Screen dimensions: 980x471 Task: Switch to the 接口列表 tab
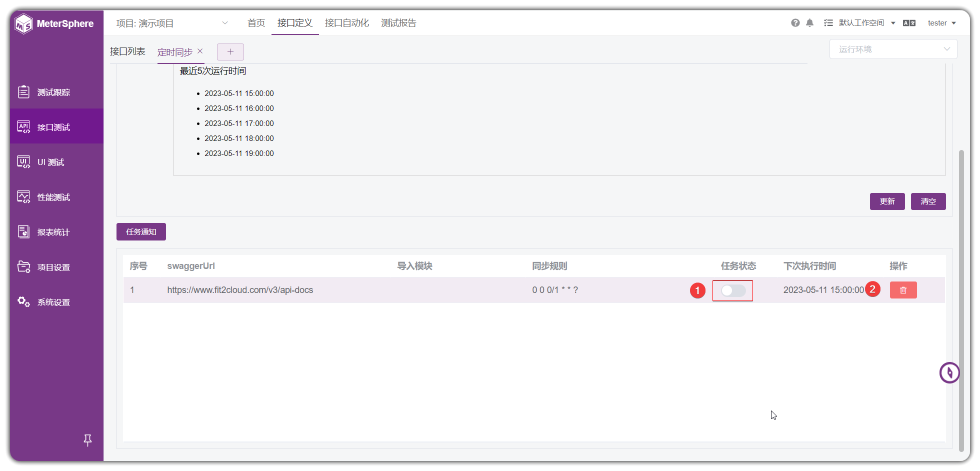pyautogui.click(x=127, y=51)
